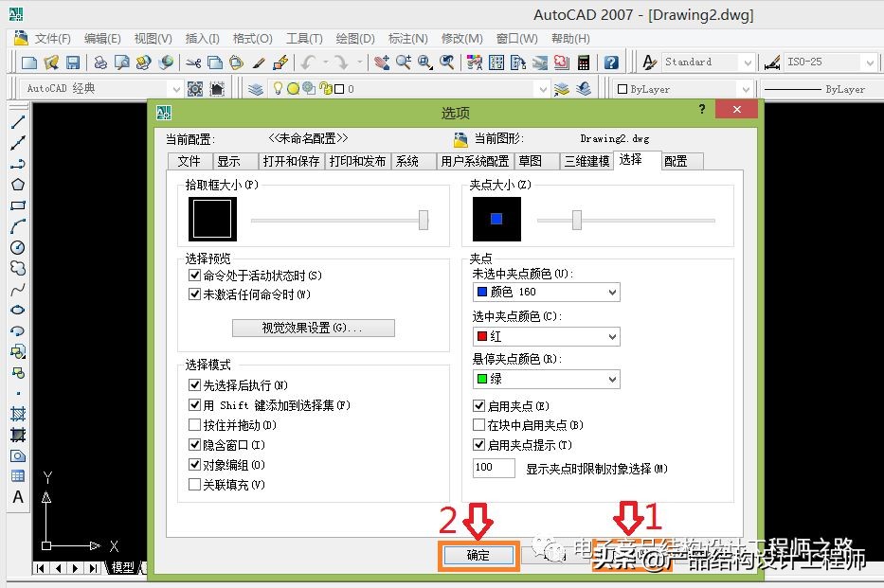Expand the ISO-25 dimension style dropdown

(x=870, y=62)
